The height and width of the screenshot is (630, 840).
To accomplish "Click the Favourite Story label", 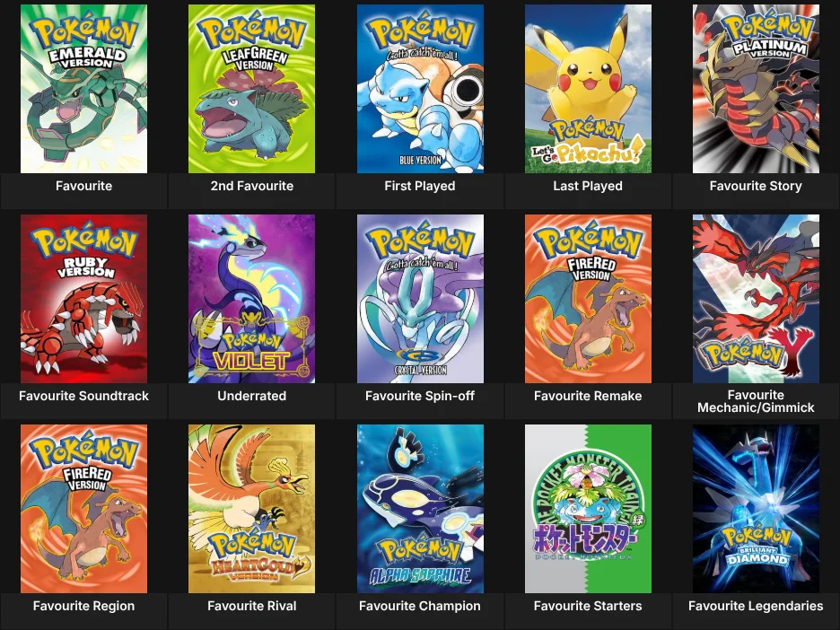I will (x=756, y=186).
